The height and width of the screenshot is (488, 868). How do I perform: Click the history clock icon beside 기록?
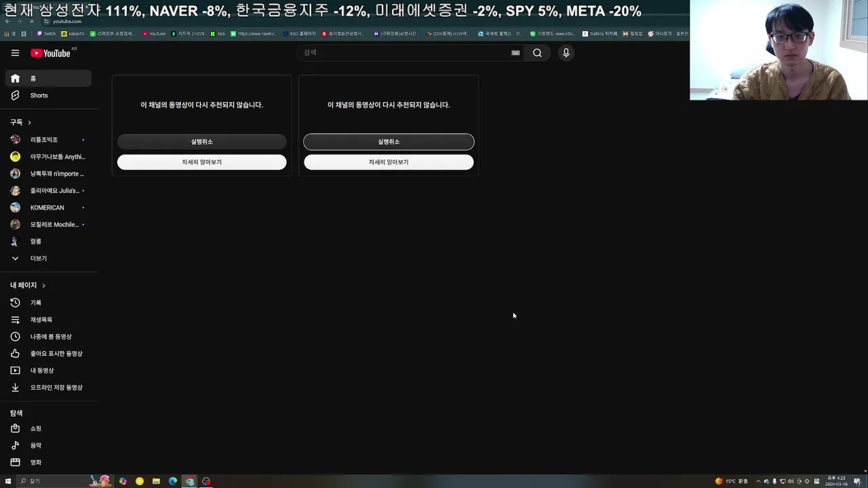[15, 303]
